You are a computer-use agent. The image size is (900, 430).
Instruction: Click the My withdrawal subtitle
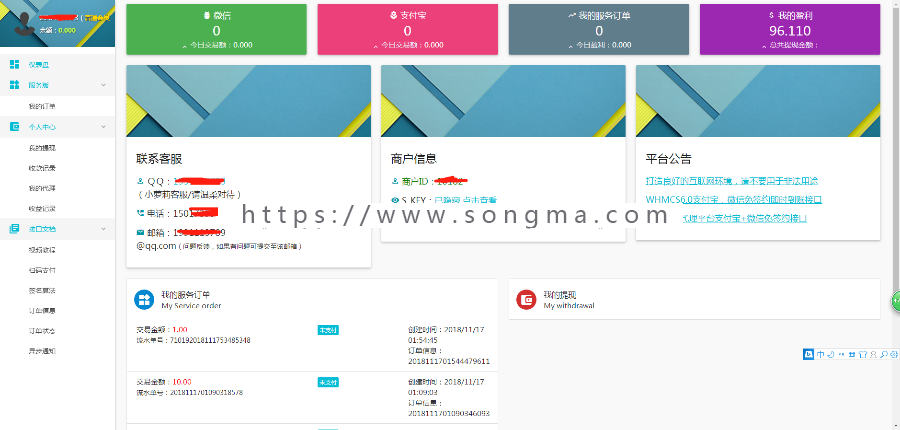click(x=569, y=305)
